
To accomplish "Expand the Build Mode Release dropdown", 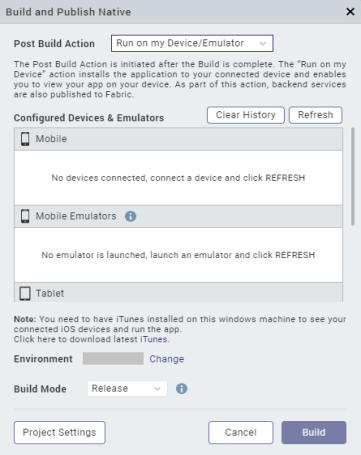I will pos(127,388).
